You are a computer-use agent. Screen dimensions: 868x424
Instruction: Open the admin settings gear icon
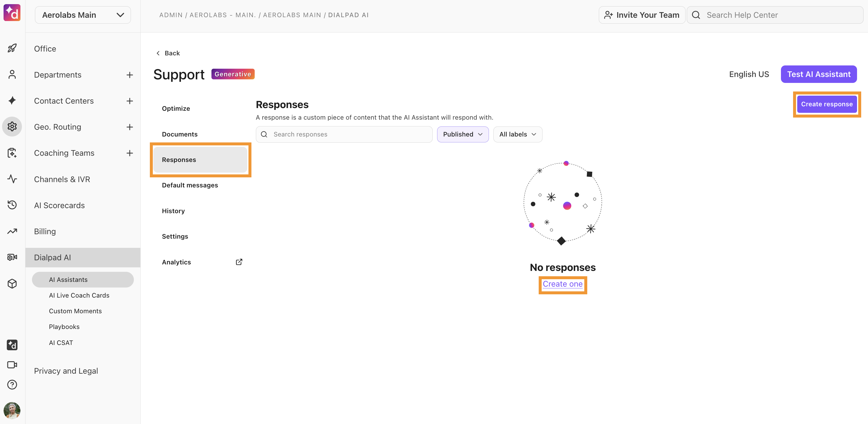click(12, 127)
